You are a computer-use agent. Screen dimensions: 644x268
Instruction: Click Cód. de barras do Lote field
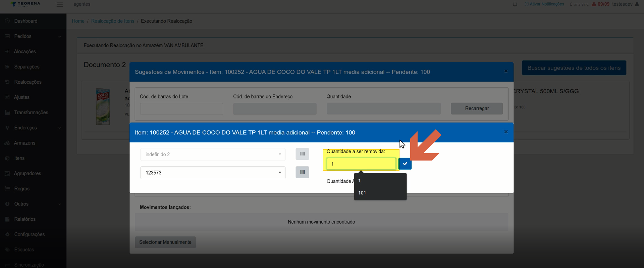click(181, 109)
